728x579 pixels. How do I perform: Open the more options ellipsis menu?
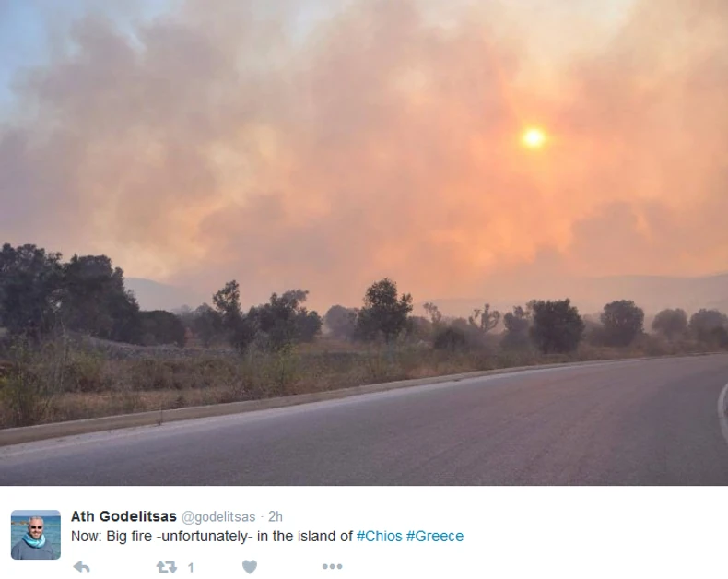point(332,566)
